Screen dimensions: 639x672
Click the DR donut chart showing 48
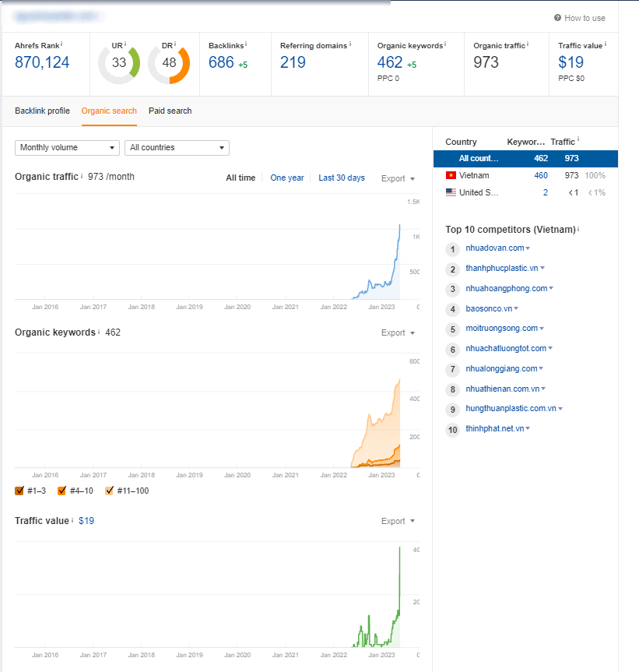[169, 63]
